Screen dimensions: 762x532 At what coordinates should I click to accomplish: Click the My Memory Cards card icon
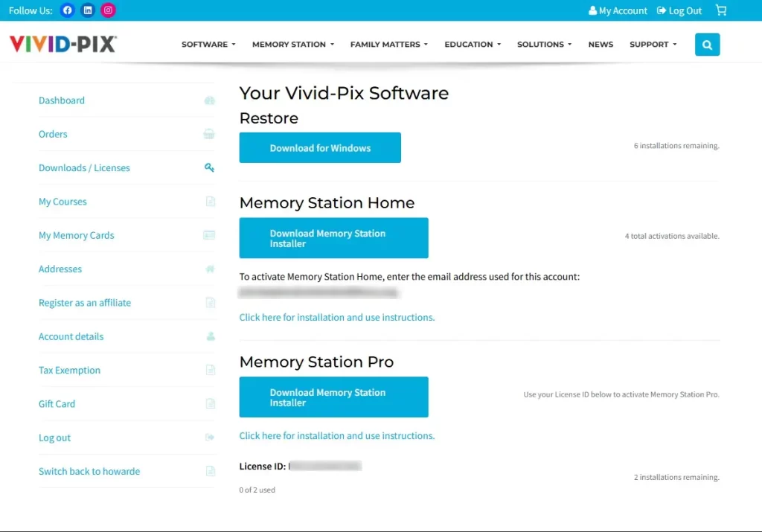[209, 235]
